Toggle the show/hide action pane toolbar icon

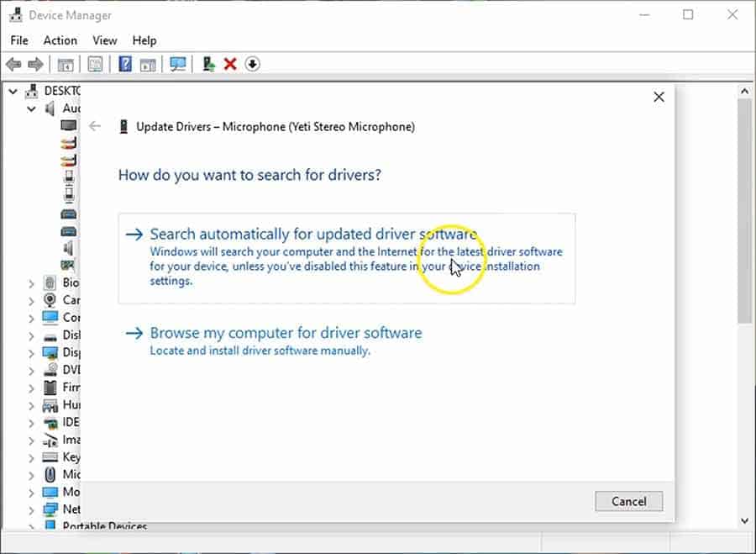148,64
